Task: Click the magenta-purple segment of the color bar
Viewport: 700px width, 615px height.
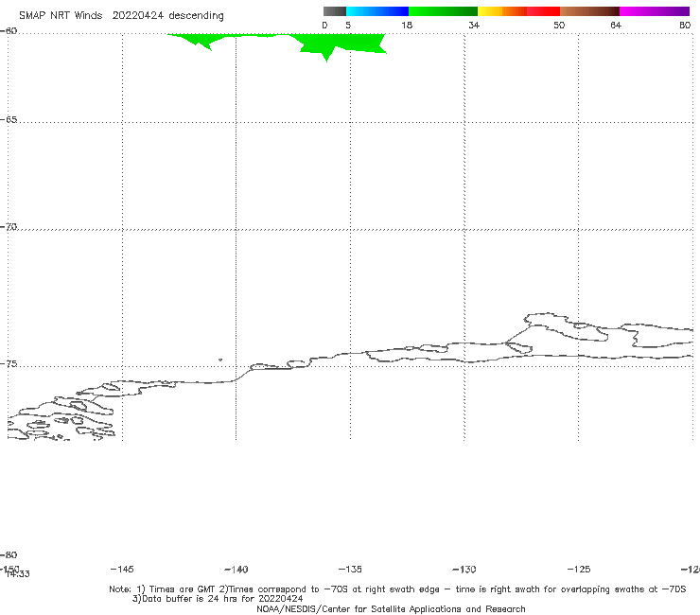Action: tap(655, 11)
